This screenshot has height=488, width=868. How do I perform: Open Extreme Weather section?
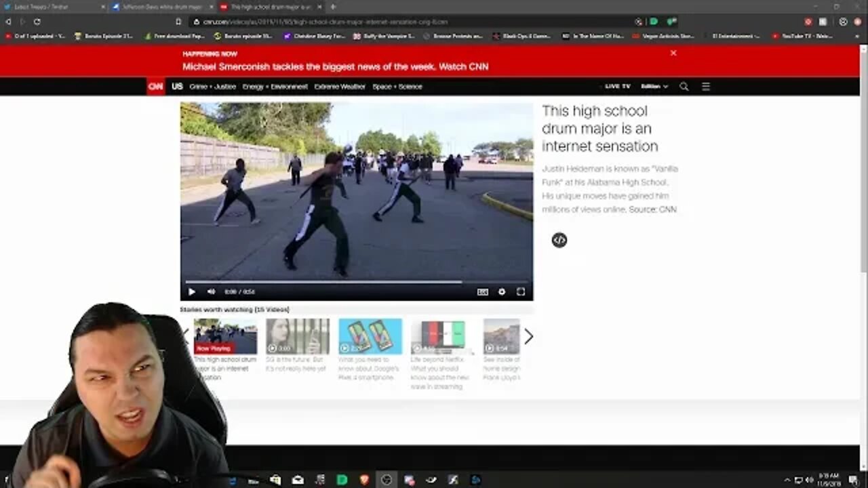[x=340, y=86]
